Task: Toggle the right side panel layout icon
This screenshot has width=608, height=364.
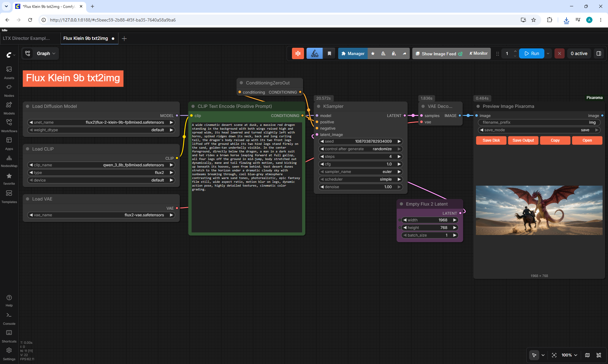Action: 599,53
